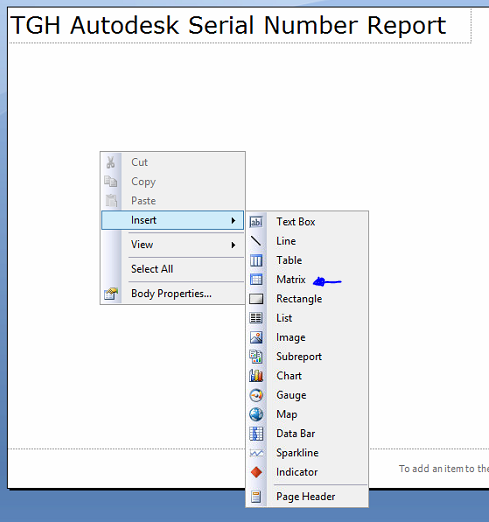Select the greyed Cut entry
Viewport: 489px width, 522px height.
[173, 162]
